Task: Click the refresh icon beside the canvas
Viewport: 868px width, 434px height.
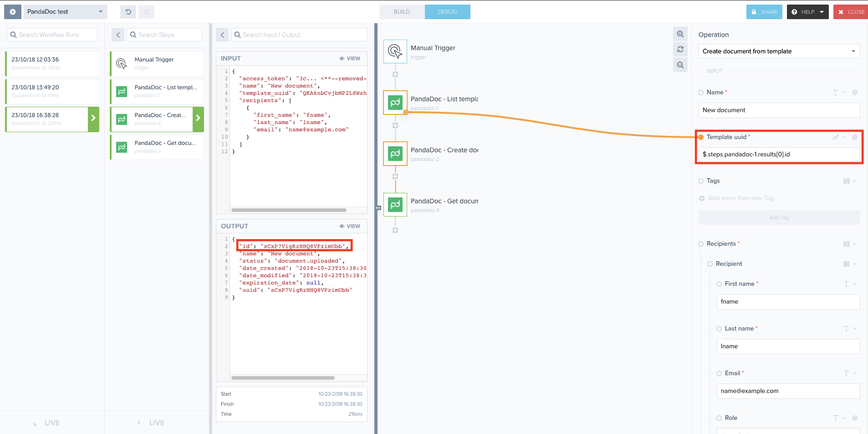Action: coord(680,49)
